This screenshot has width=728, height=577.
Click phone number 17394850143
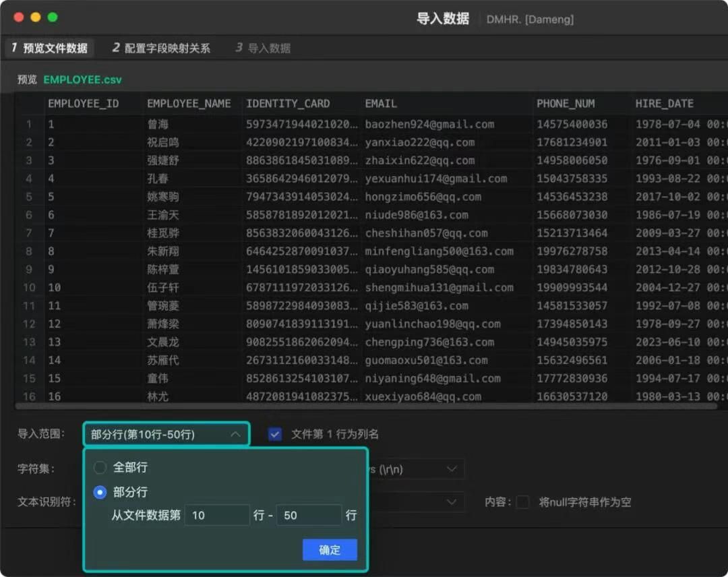pos(572,324)
